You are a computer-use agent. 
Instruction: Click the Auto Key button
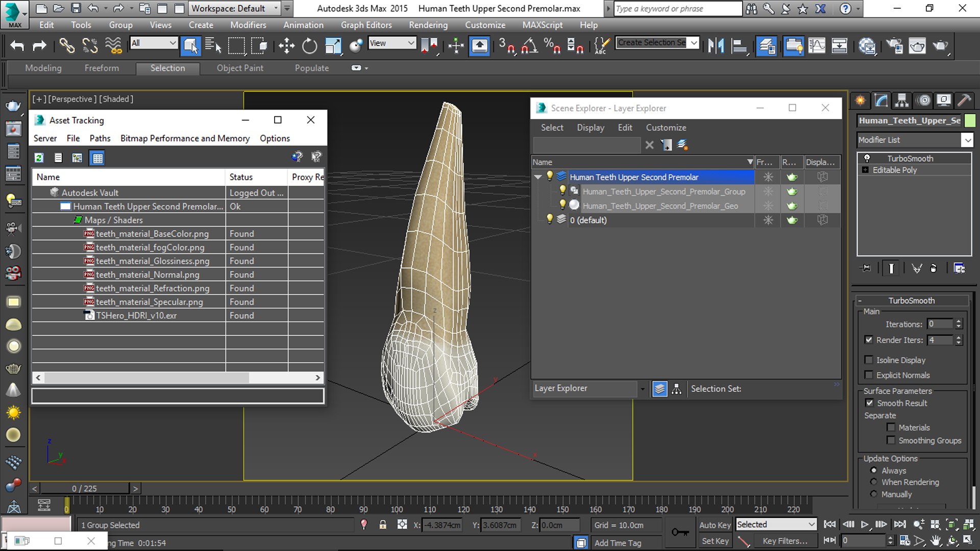(x=715, y=525)
